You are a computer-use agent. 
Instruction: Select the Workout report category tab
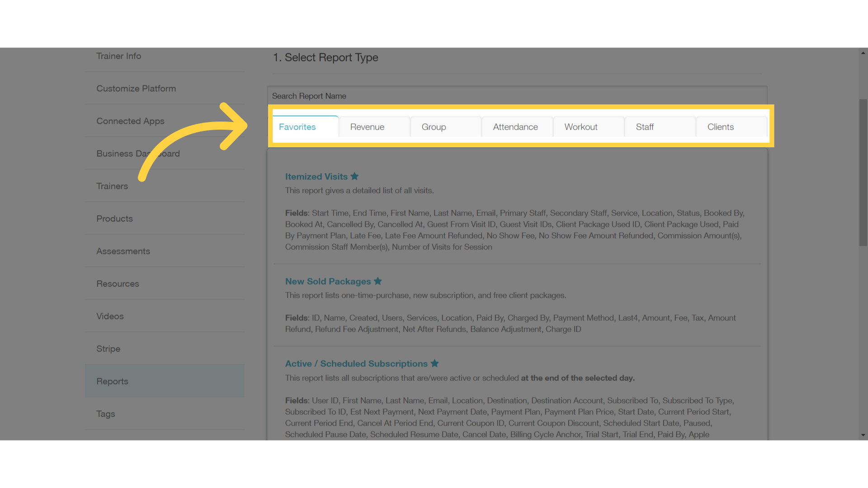[x=580, y=127]
